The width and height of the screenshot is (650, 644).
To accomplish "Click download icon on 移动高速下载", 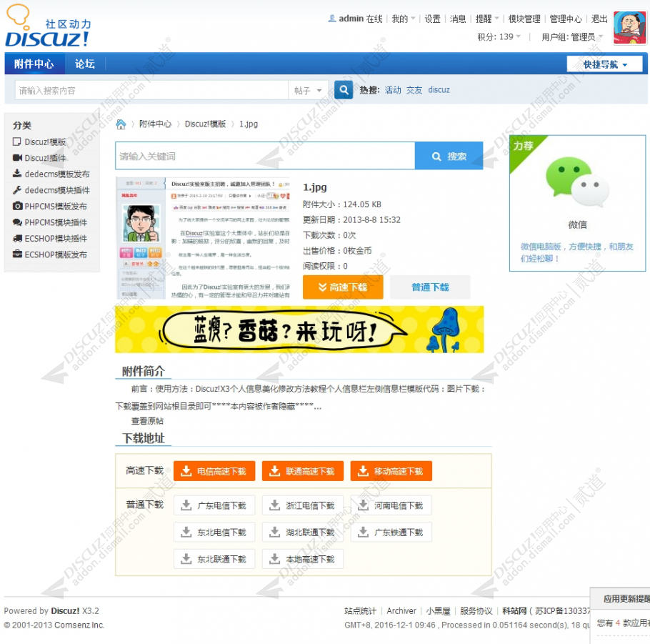I will [x=363, y=471].
